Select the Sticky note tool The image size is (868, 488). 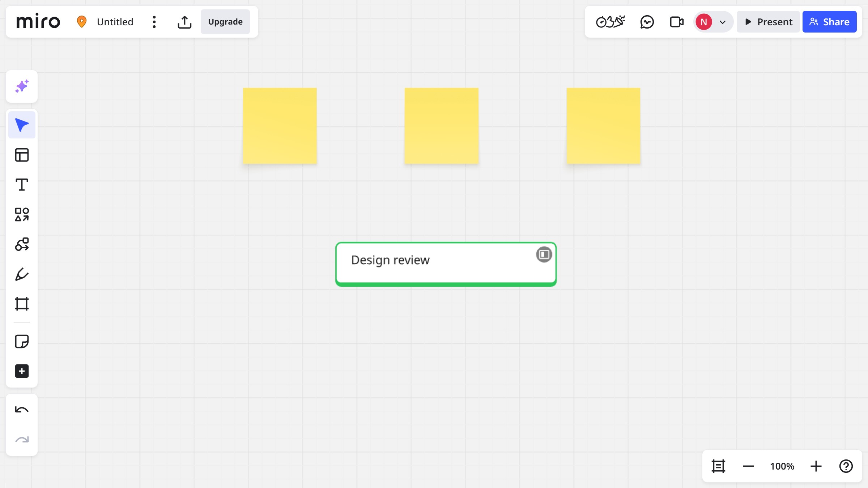(22, 341)
